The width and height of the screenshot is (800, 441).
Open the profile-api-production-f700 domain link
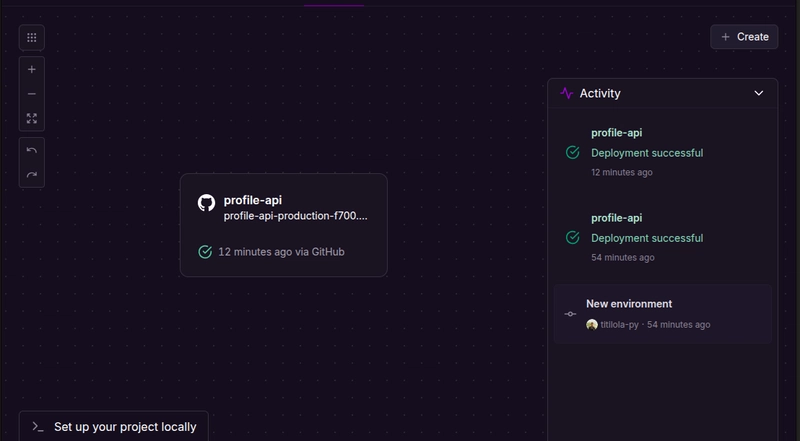coord(295,216)
